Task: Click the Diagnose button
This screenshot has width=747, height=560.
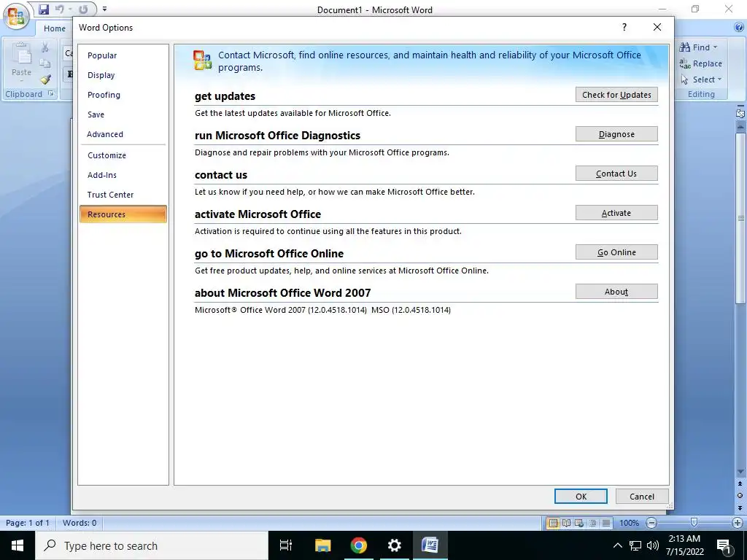Action: (x=616, y=134)
